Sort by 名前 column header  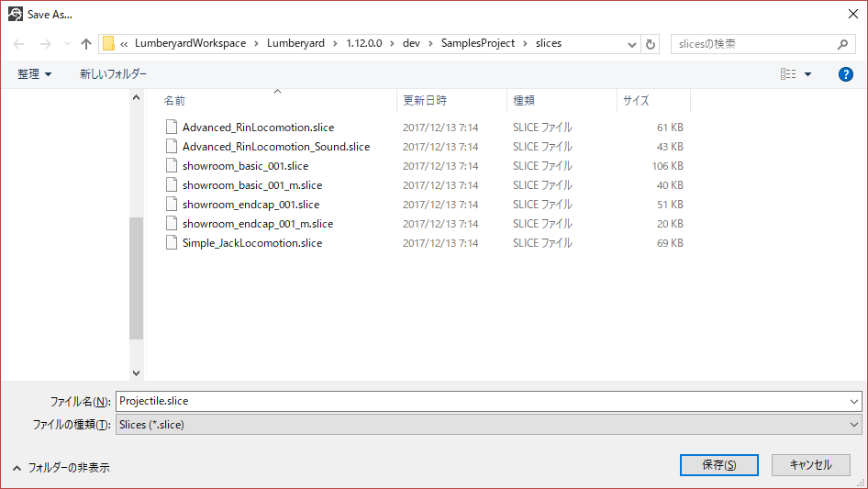[174, 101]
